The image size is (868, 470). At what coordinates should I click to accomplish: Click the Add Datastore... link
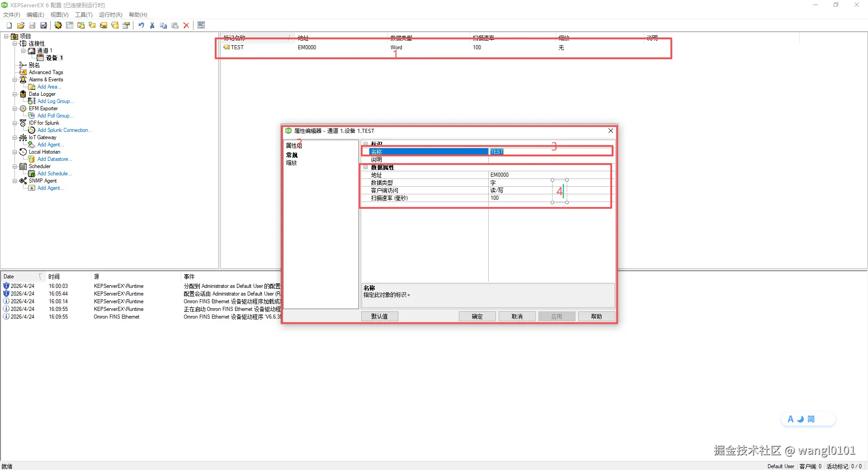[54, 159]
